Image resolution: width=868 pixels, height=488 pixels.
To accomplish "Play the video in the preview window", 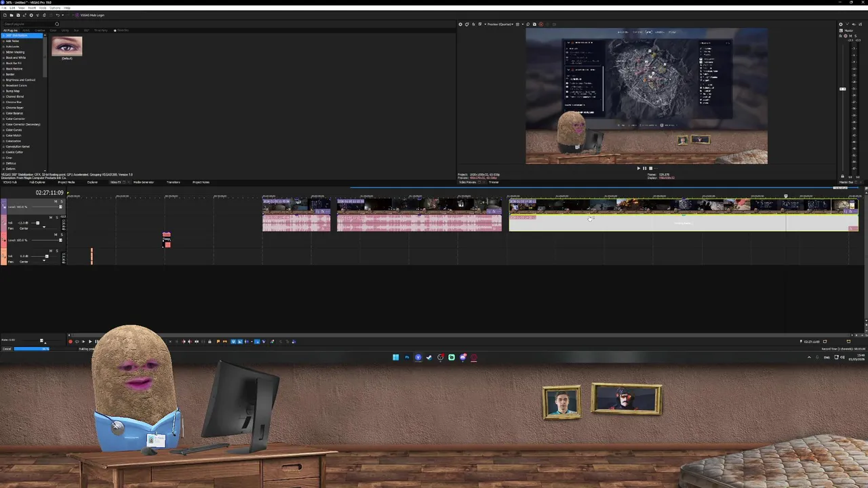I will point(638,168).
